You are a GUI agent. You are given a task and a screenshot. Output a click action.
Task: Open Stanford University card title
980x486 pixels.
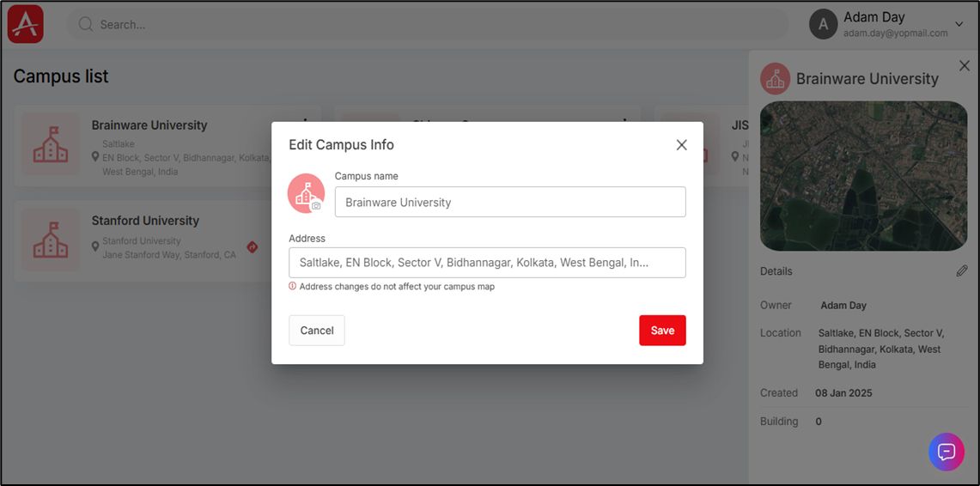point(146,221)
